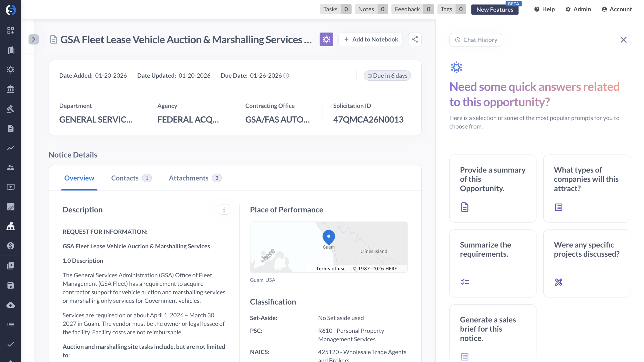The height and width of the screenshot is (362, 644).
Task: Click the due date info icon
Action: 286,76
